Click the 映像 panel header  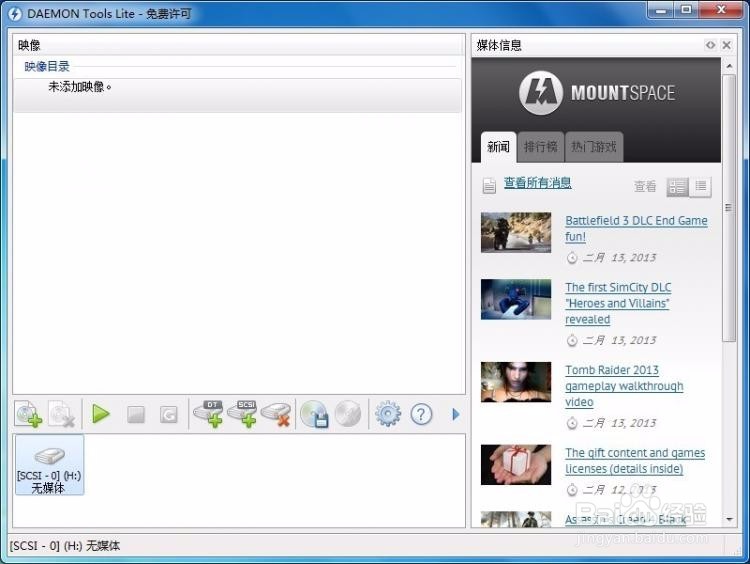239,45
